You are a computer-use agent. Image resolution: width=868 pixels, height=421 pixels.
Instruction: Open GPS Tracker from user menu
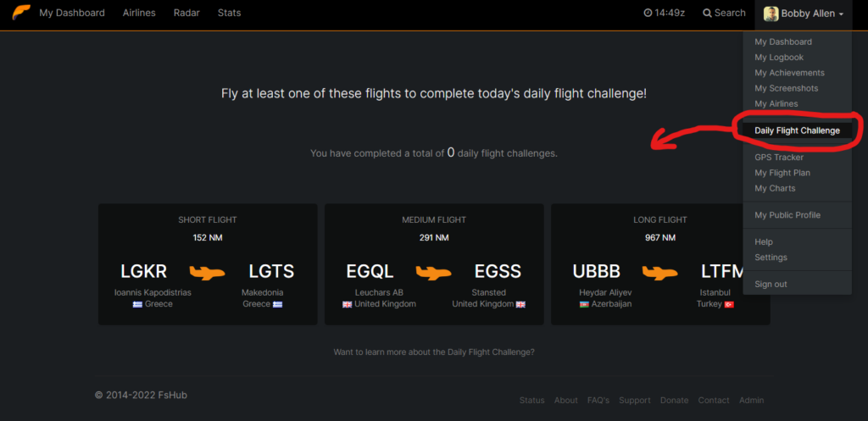pyautogui.click(x=779, y=157)
